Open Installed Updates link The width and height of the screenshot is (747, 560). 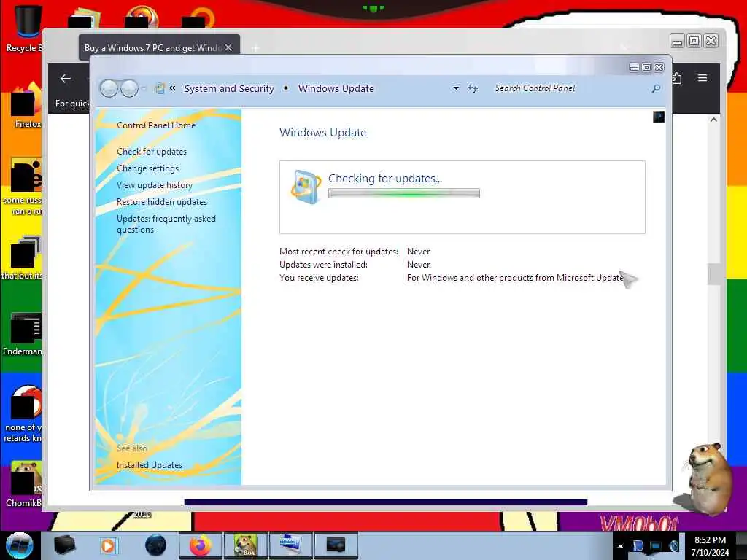pyautogui.click(x=149, y=464)
